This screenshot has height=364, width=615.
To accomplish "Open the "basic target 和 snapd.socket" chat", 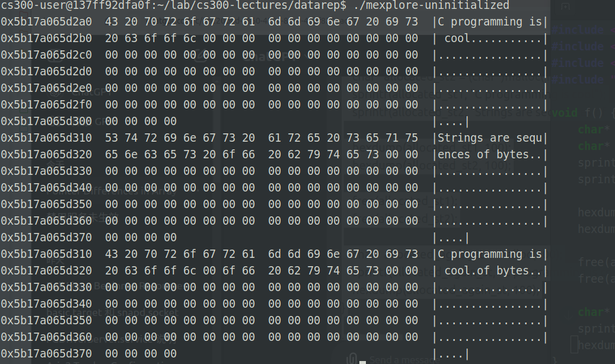I will click(x=113, y=312).
